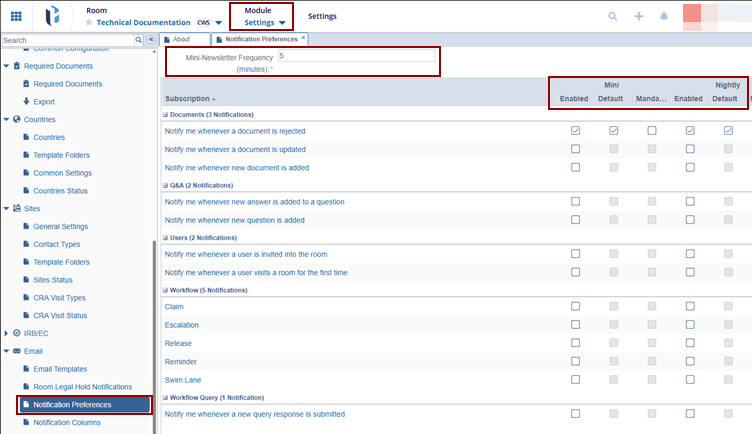Open Email Templates in sidebar
The height and width of the screenshot is (434, 752).
coord(60,369)
